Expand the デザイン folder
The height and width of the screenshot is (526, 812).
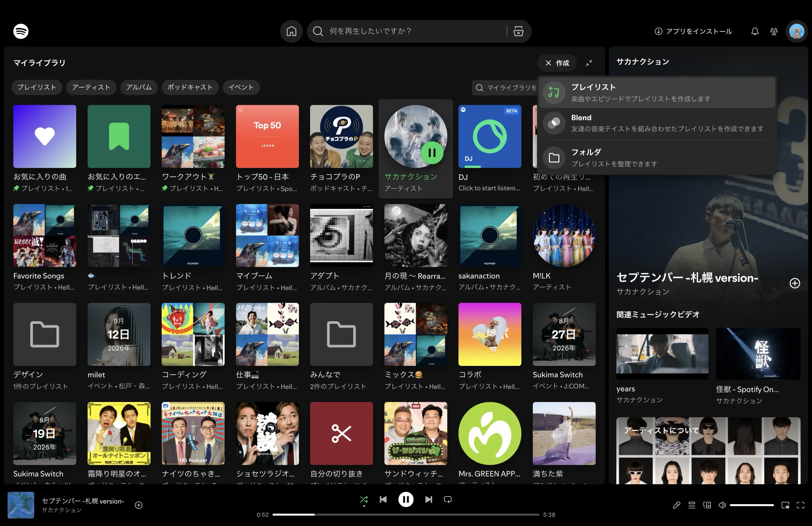tap(44, 347)
